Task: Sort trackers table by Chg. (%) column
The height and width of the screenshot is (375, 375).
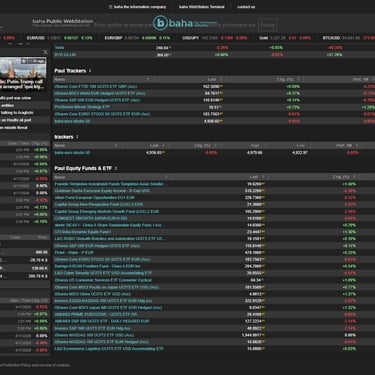Action: click(202, 145)
